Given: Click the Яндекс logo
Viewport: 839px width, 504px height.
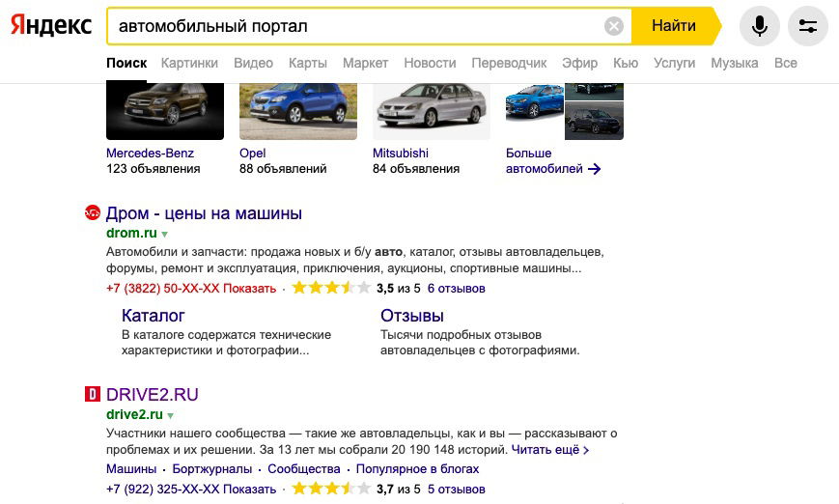Looking at the screenshot, I should (x=51, y=25).
